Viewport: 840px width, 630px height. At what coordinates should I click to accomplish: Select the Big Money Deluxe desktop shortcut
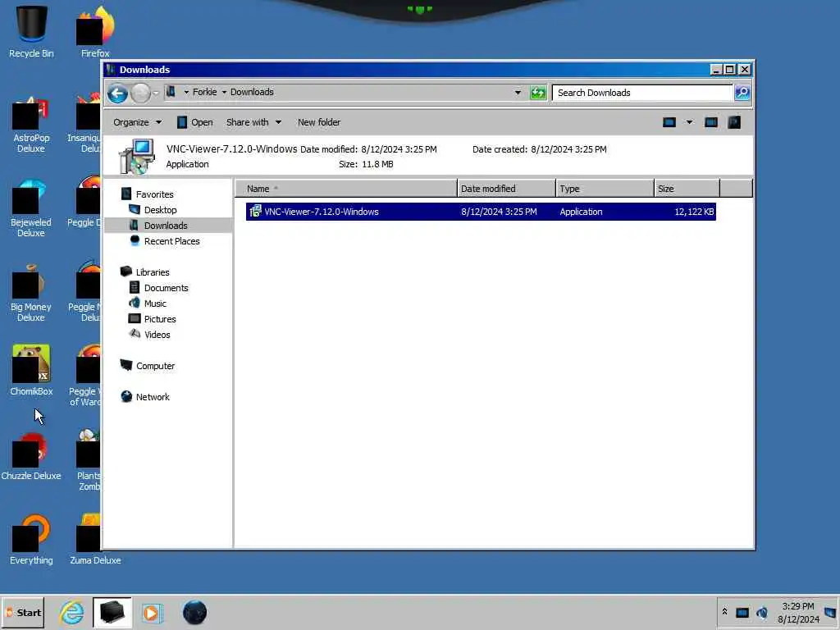point(30,294)
